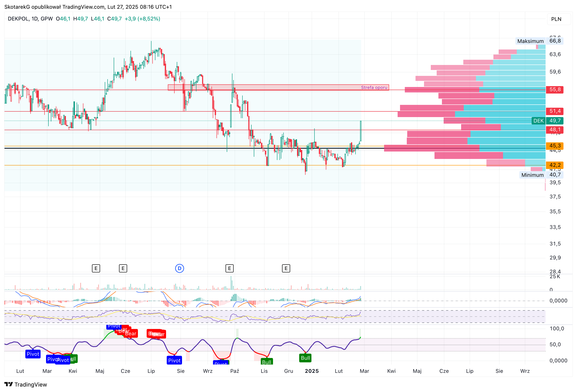Click the 35,5 price axis value

(555, 212)
